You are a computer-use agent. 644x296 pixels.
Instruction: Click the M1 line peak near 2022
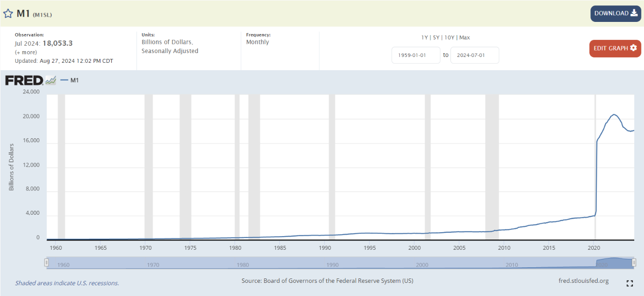tap(614, 114)
